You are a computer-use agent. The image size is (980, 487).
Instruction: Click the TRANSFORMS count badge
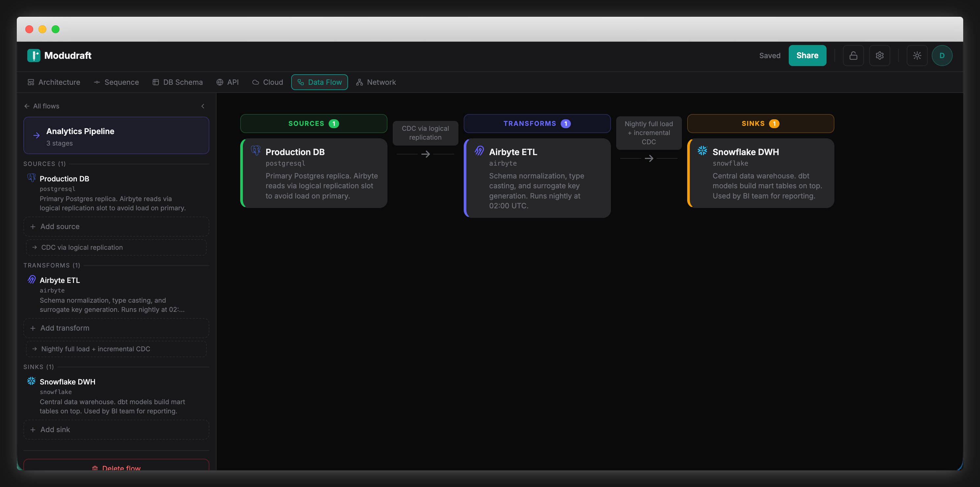[565, 124]
